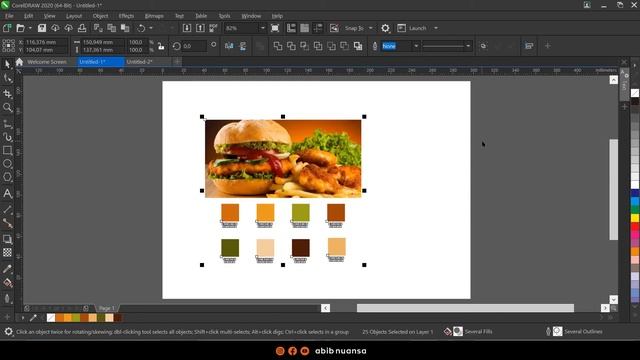Image resolution: width=640 pixels, height=360 pixels.
Task: Click the yellow swatch in the color palette
Action: pos(635,218)
